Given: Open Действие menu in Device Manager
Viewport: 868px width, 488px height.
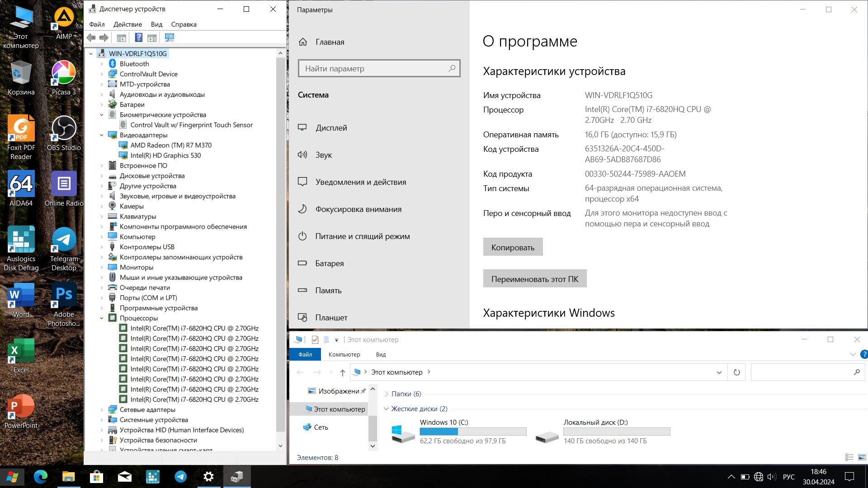Looking at the screenshot, I should pyautogui.click(x=127, y=24).
